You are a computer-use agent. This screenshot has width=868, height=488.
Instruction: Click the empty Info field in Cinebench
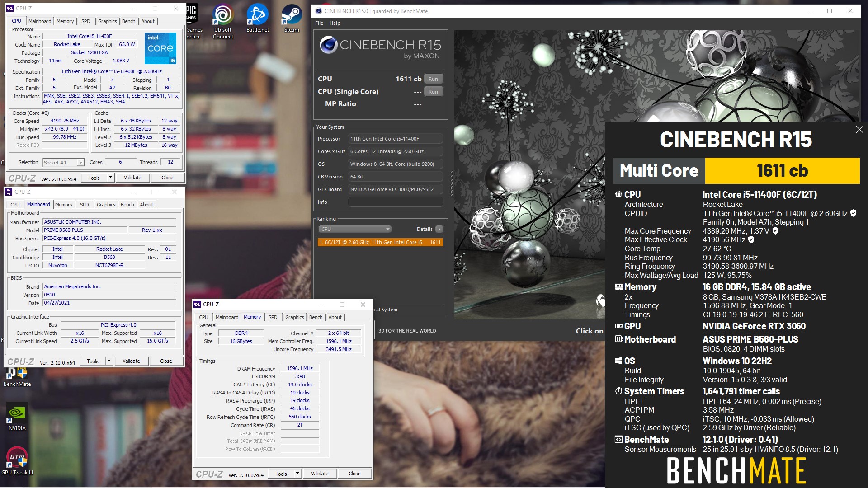tap(395, 202)
